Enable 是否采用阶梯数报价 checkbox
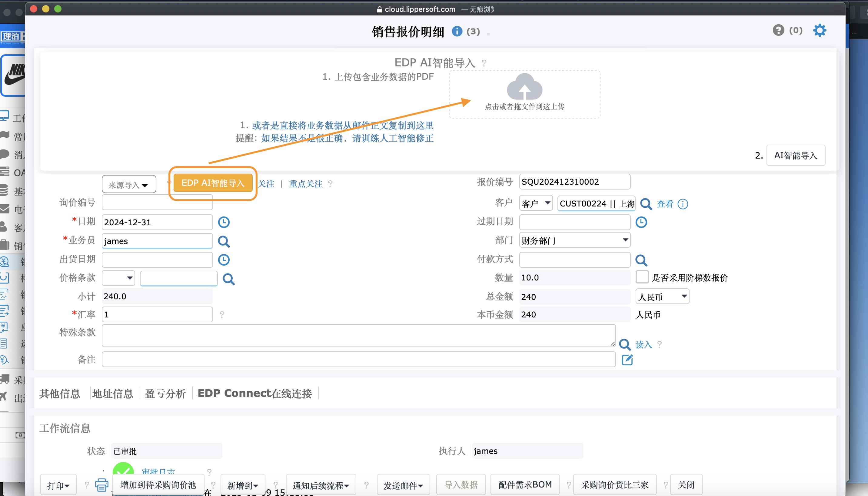Viewport: 868px width, 496px height. (642, 277)
